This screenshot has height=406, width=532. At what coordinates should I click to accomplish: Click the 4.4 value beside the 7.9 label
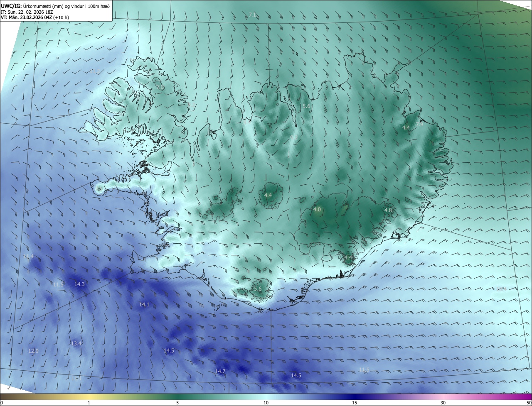(406, 127)
